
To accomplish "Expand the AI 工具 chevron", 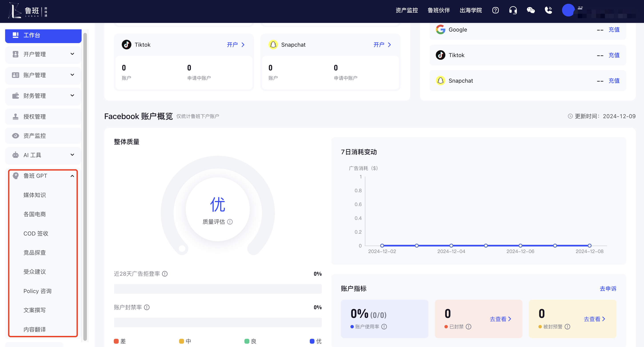I will pyautogui.click(x=72, y=155).
